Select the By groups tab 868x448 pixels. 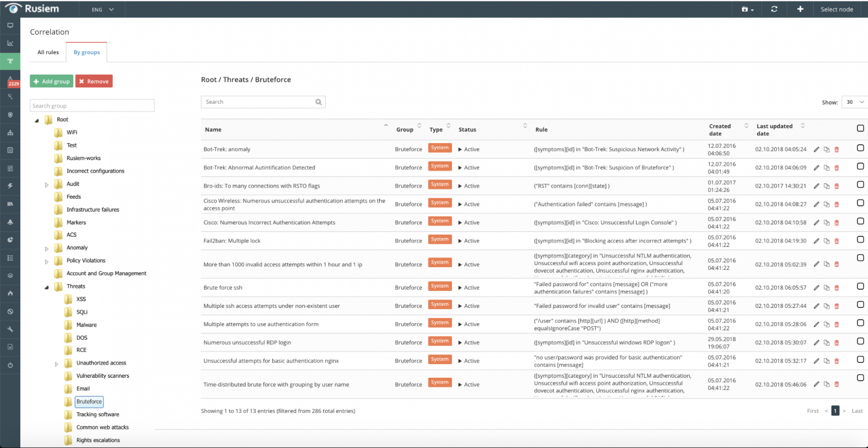click(87, 52)
